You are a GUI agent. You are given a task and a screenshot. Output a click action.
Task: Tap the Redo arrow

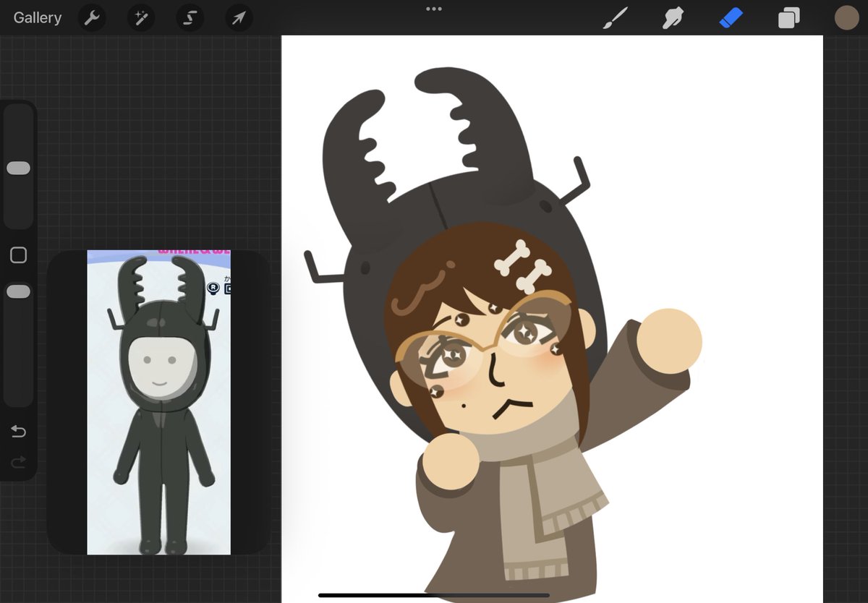point(18,461)
